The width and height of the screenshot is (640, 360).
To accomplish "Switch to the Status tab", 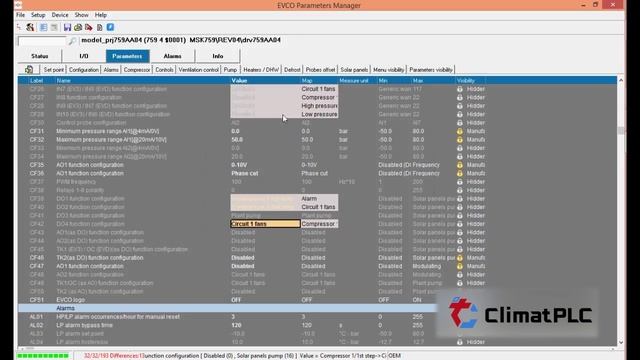I will coord(40,56).
